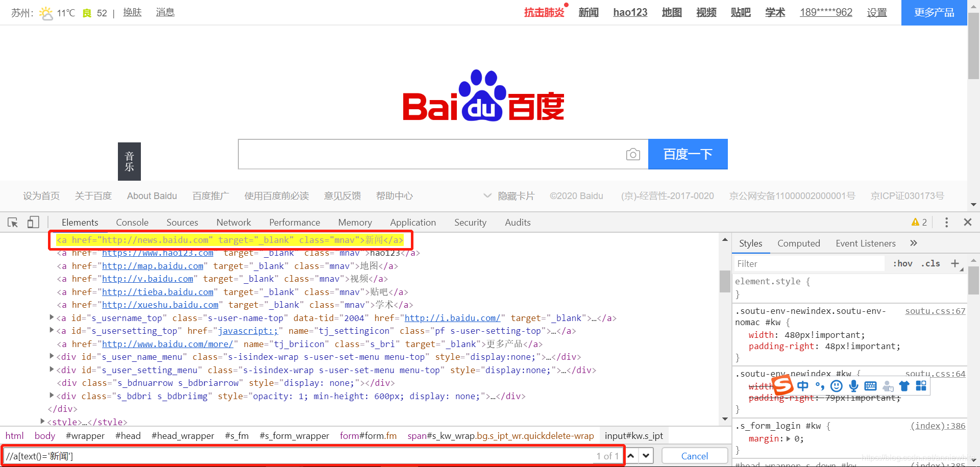Screen dimensions: 980x467
Task: Open Sogou emoji smiley icon
Action: pos(837,386)
